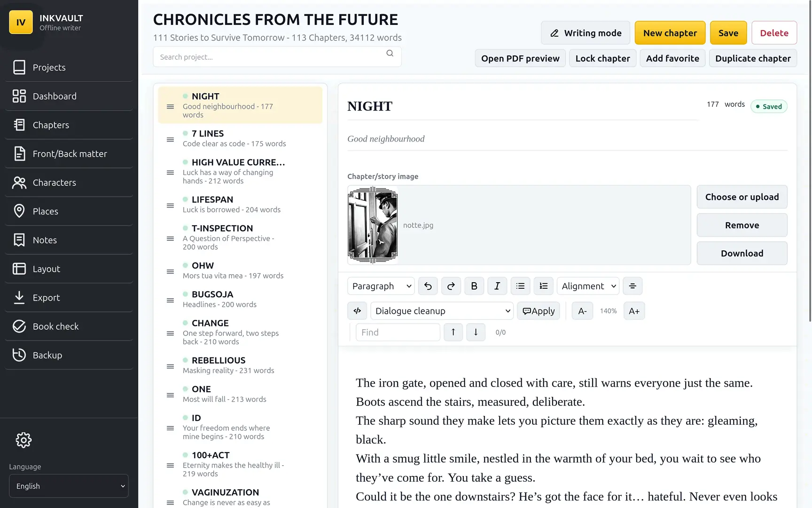Select the T-INSPECTION chapter
The height and width of the screenshot is (508, 812).
(x=240, y=237)
